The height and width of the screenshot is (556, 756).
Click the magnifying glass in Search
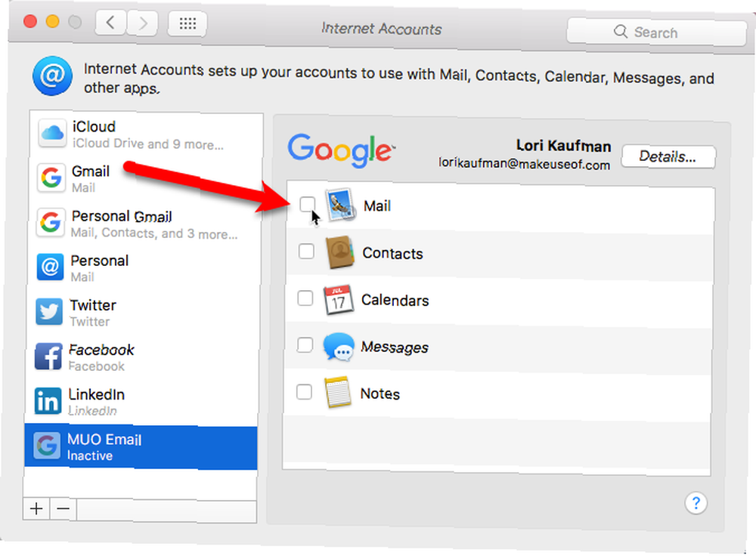pos(621,32)
